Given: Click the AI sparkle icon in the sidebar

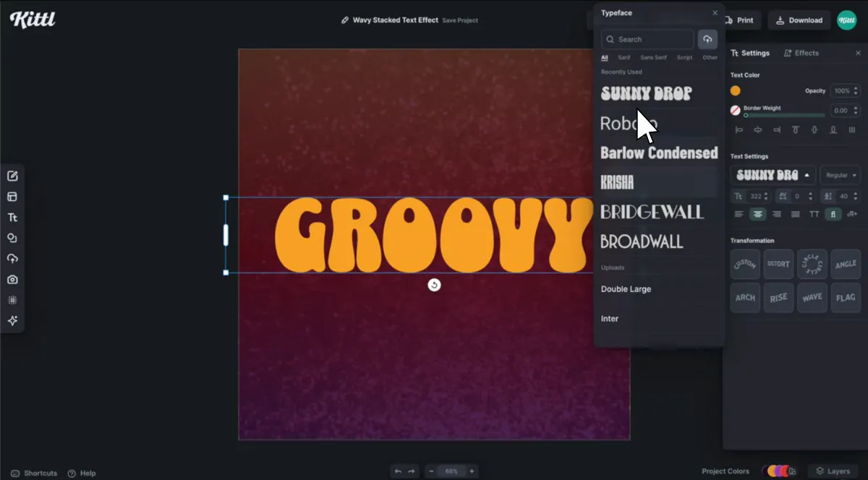Looking at the screenshot, I should click(13, 321).
